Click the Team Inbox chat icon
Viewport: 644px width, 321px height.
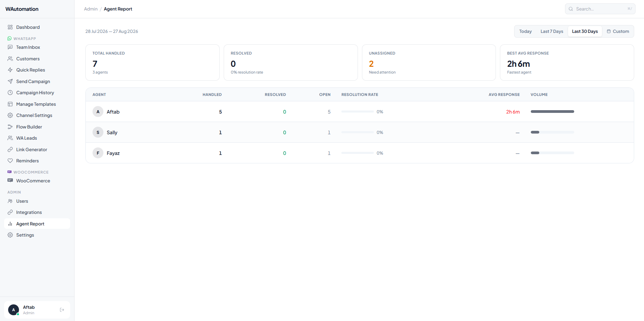coord(10,47)
